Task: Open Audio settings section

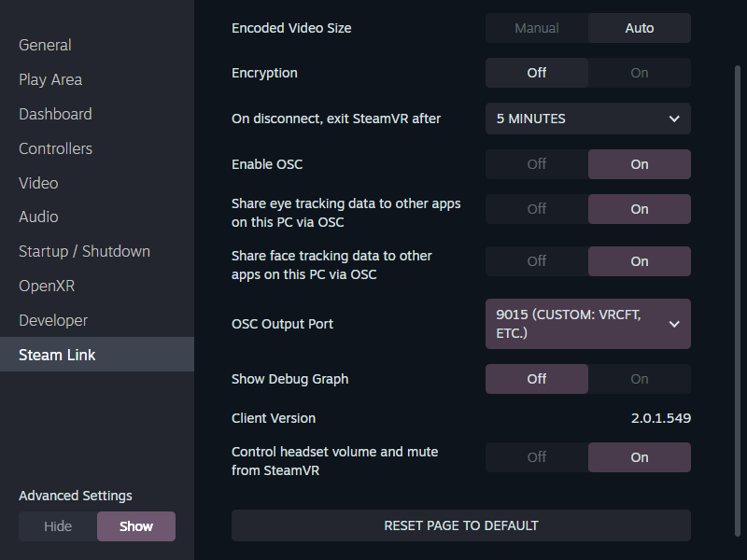Action: [x=97, y=217]
